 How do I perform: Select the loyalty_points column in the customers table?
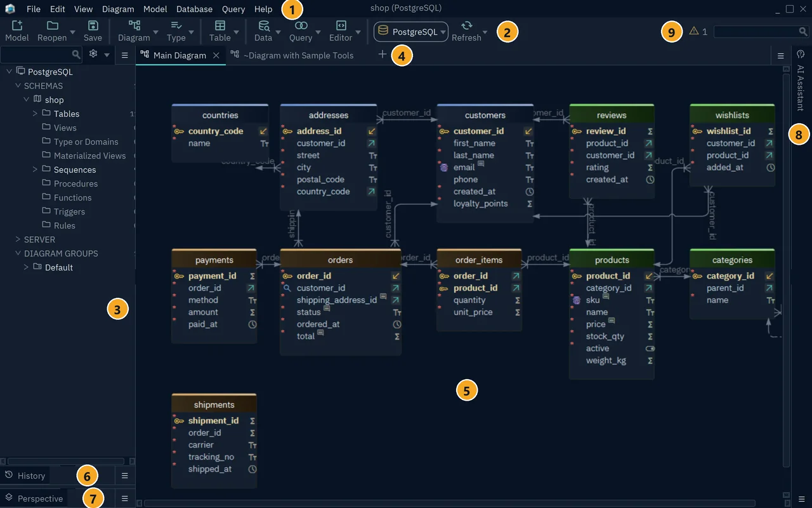point(485,204)
